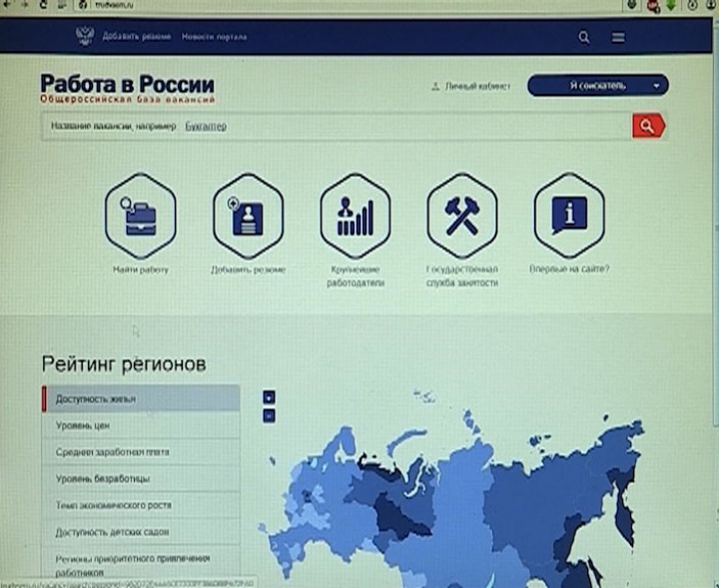The width and height of the screenshot is (719, 588).
Task: Open the hamburger menu icon
Action: [x=618, y=37]
